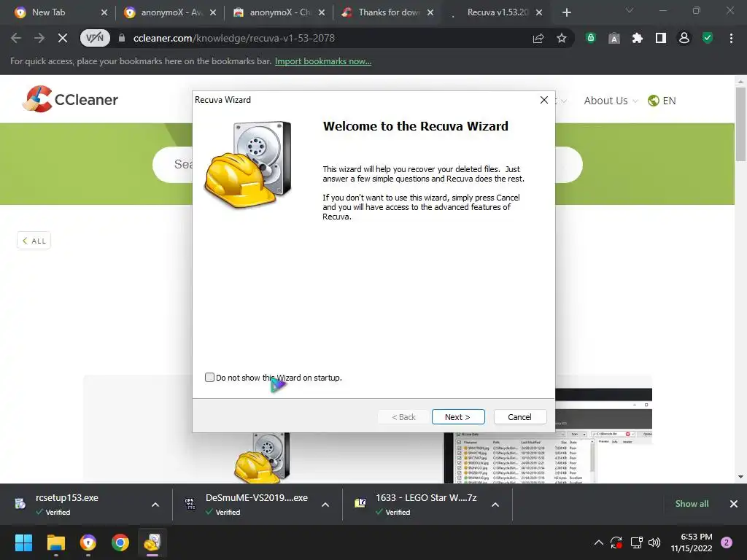Screen dimensions: 747x560
Task: Go back to ALL articles
Action: [x=34, y=241]
